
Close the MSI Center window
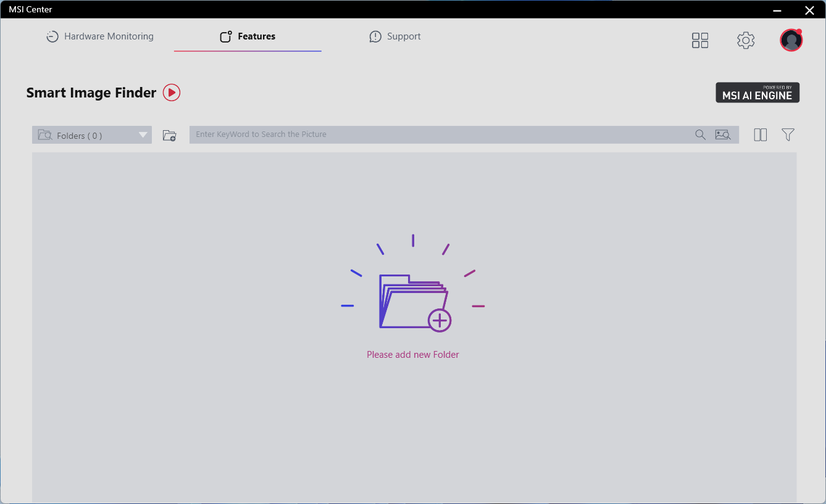point(809,10)
